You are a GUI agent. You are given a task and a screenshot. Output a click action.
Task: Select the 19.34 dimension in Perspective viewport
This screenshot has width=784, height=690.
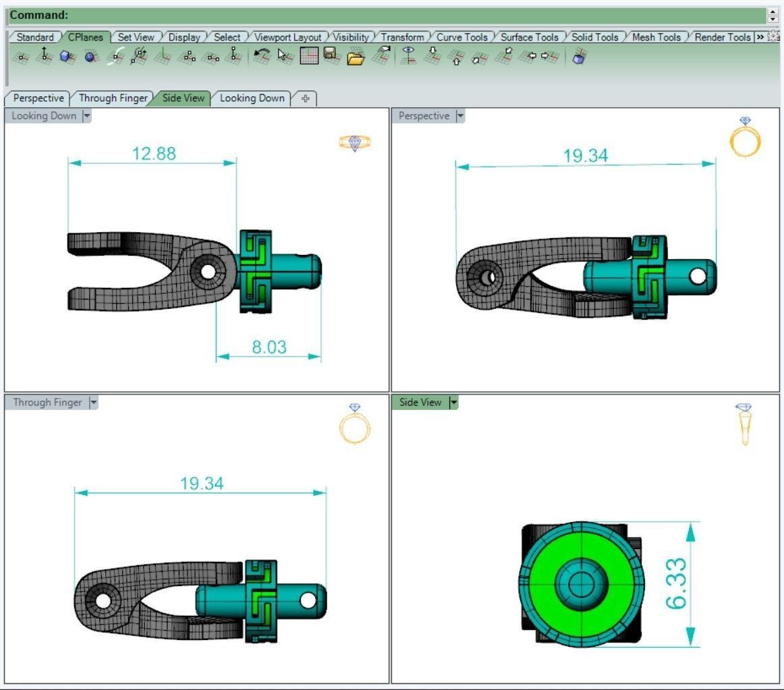pos(586,156)
